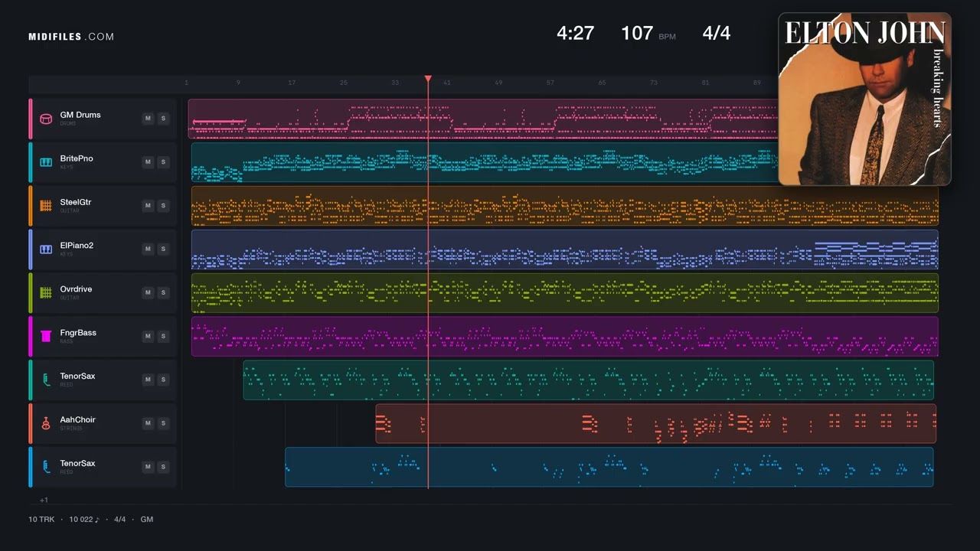Solo the TenorSax track above AahChoir
Image resolution: width=980 pixels, height=551 pixels.
coord(163,380)
